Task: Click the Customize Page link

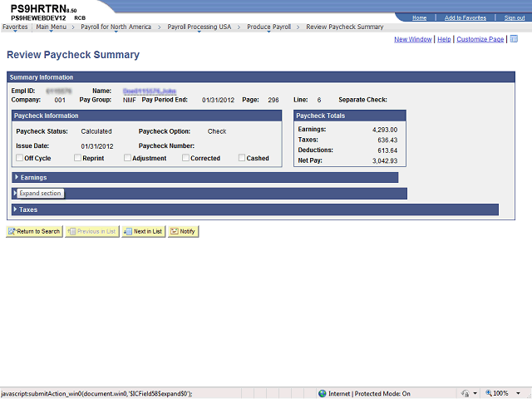Action: [480, 39]
